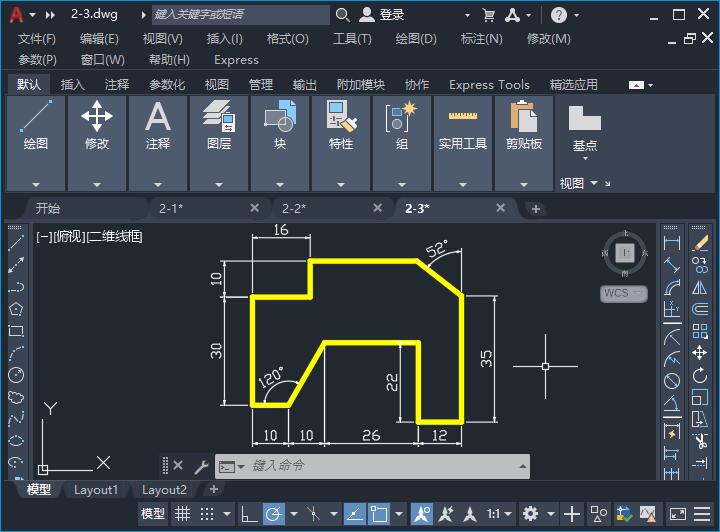720x532 pixels.
Task: Switch to the 参数化 ribbon tab
Action: (x=167, y=84)
